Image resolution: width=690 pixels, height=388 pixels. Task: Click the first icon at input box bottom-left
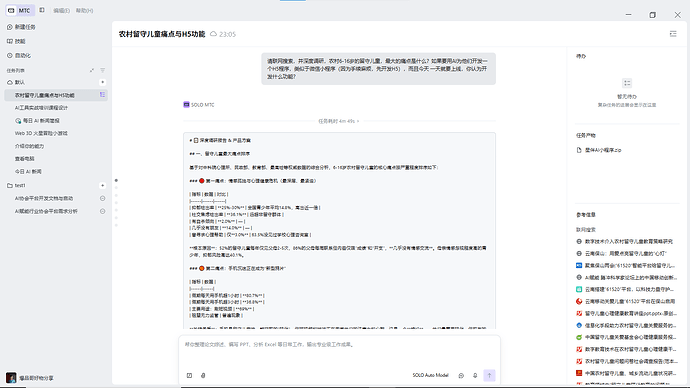[x=189, y=375]
